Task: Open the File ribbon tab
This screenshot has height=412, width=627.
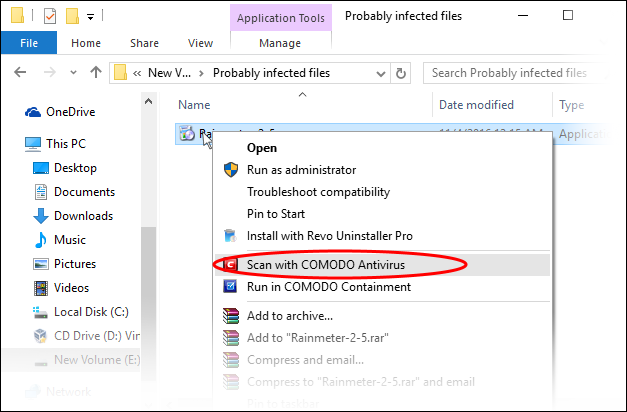Action: [x=29, y=43]
